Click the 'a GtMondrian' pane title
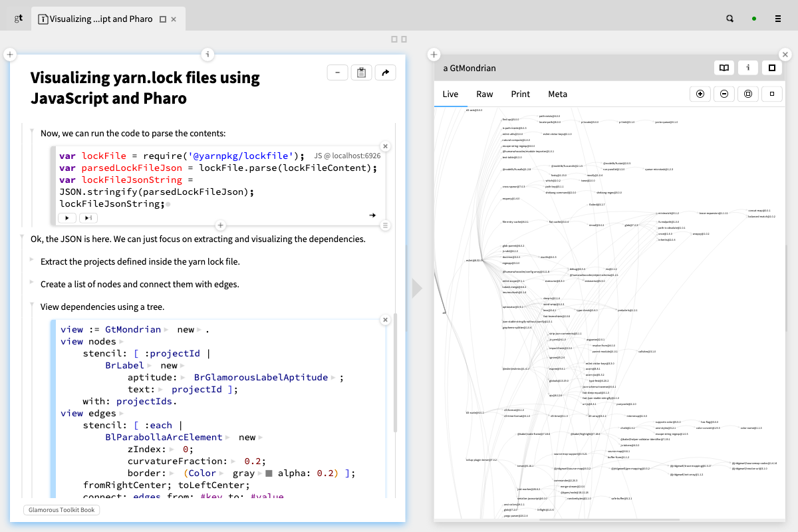The image size is (798, 532). tap(469, 68)
